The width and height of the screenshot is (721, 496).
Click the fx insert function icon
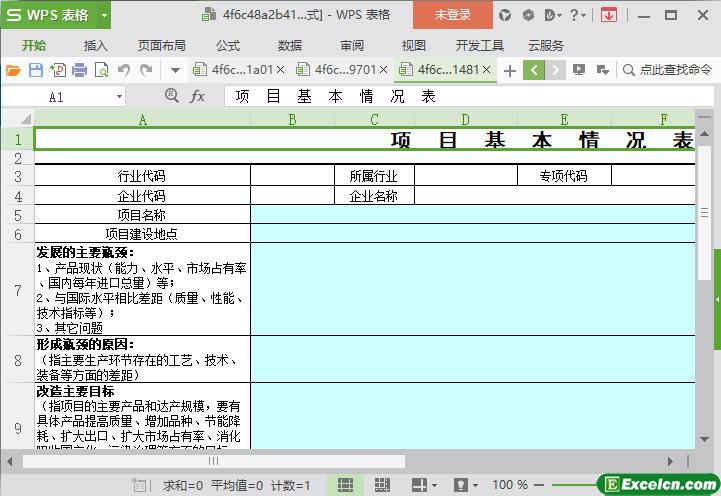click(198, 96)
